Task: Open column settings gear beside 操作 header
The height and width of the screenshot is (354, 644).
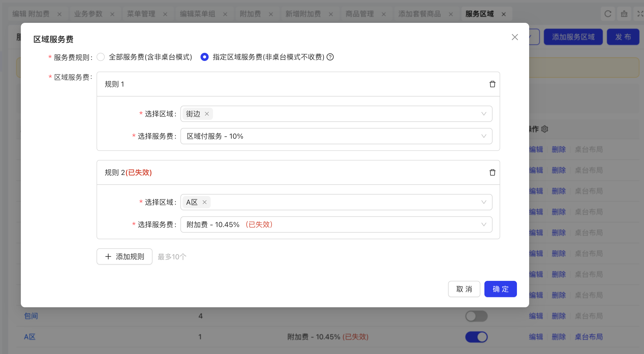Action: (545, 129)
